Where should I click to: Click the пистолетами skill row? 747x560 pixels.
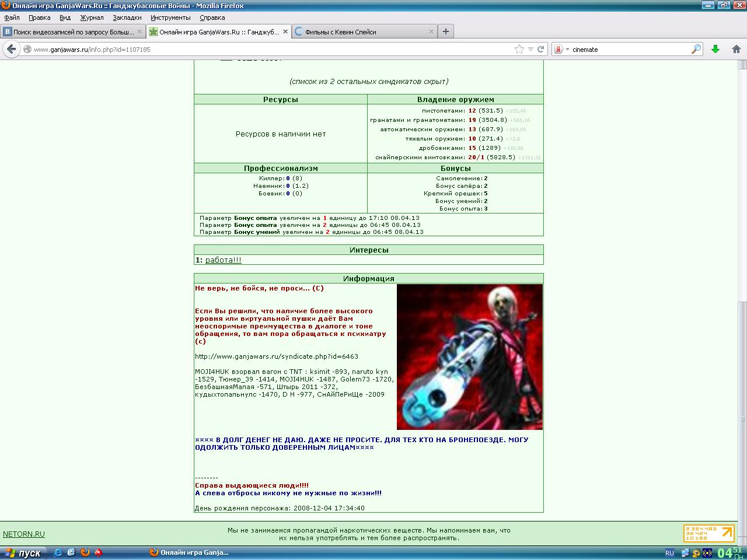click(x=474, y=111)
